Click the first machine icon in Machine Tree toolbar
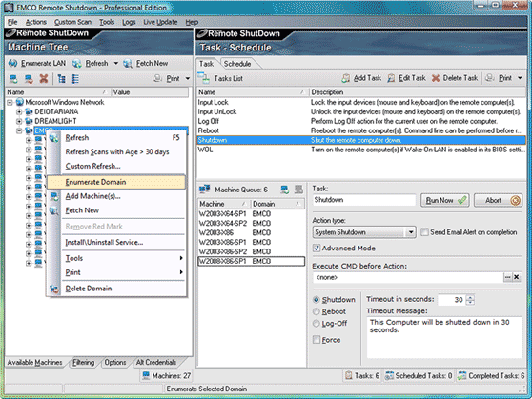 coord(13,79)
